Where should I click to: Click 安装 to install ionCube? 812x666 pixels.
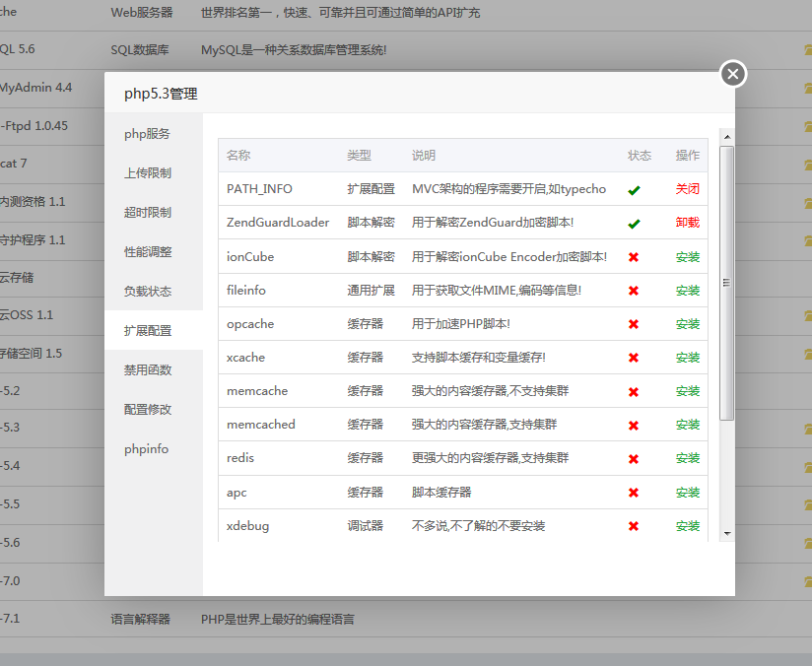[688, 256]
